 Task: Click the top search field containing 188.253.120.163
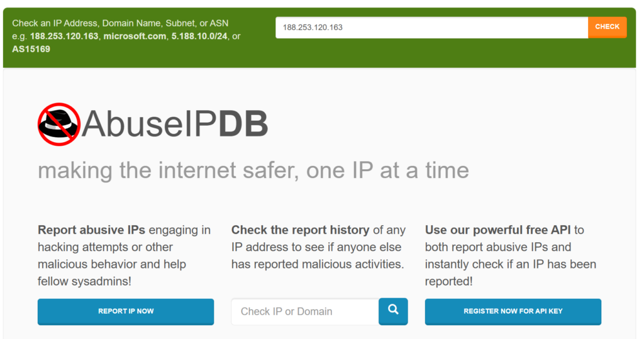coord(431,27)
